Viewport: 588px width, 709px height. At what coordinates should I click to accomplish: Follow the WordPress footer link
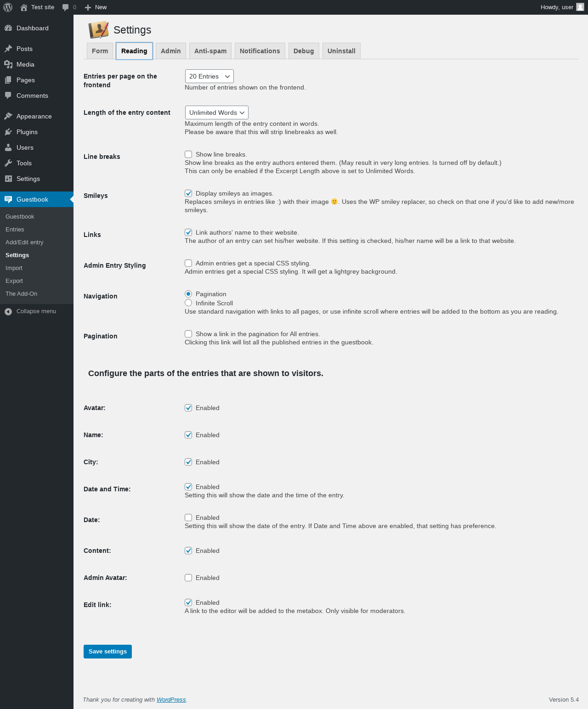[171, 700]
